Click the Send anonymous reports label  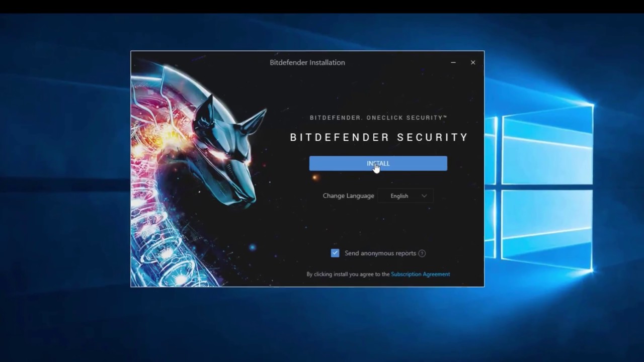380,253
